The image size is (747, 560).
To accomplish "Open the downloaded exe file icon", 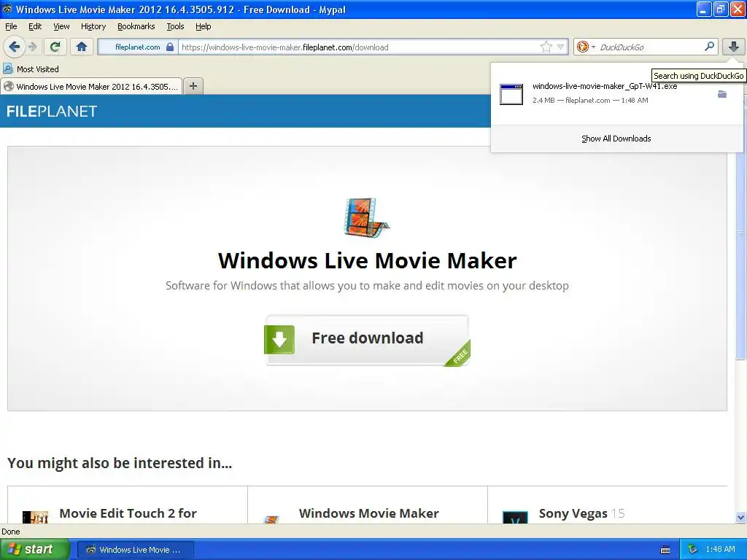I will pyautogui.click(x=511, y=94).
